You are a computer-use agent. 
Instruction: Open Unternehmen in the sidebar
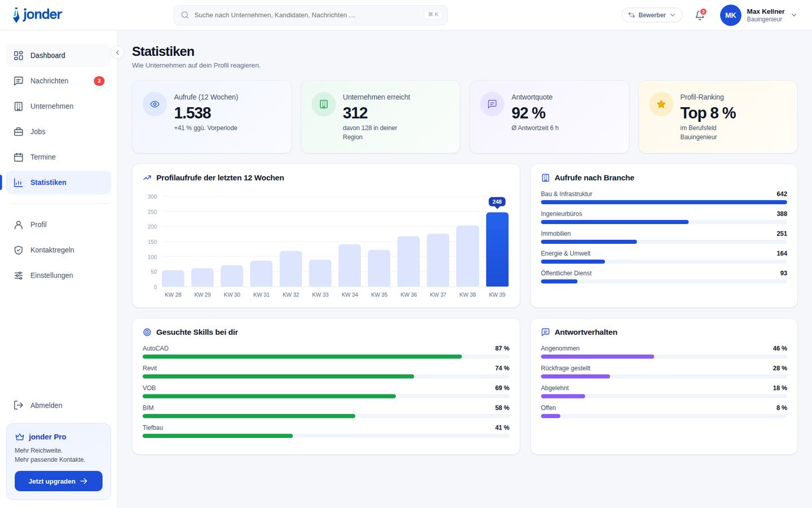tap(59, 106)
